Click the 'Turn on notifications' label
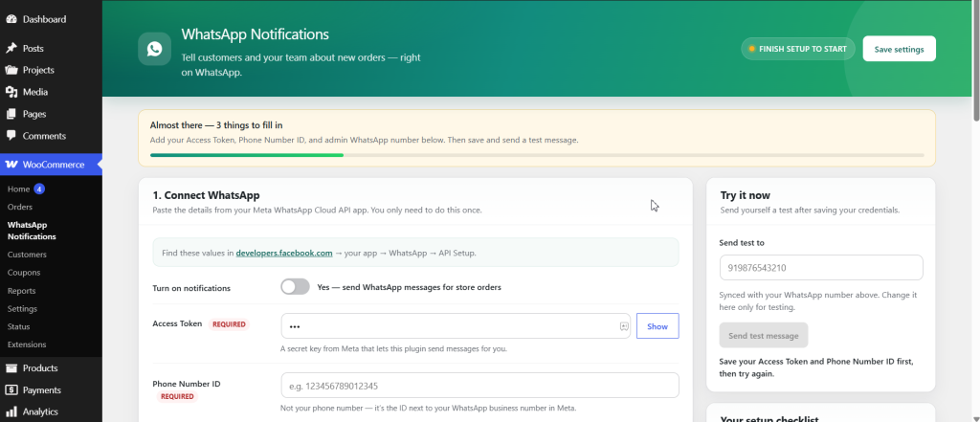 [x=191, y=288]
